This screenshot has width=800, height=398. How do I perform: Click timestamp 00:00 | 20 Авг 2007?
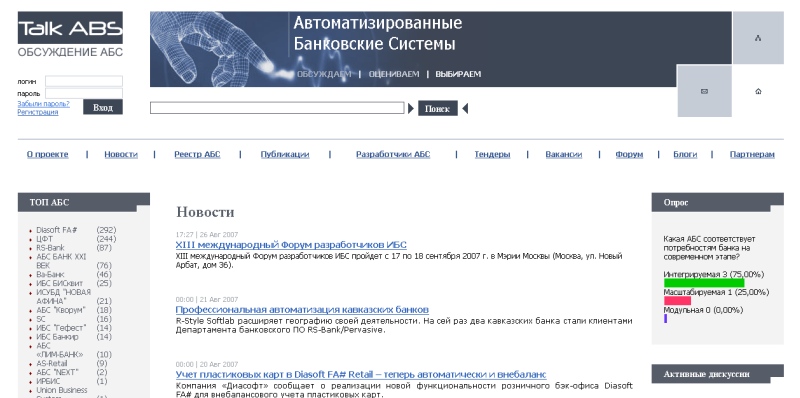(207, 364)
